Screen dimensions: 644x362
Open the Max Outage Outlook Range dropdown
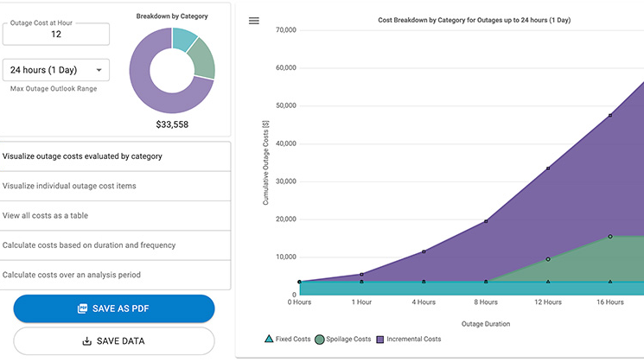56,70
